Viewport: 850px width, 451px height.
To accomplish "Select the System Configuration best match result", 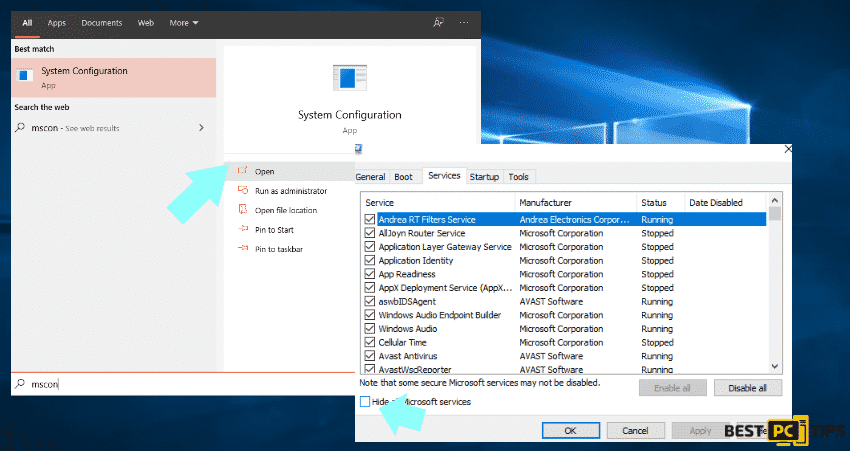I will [x=114, y=78].
